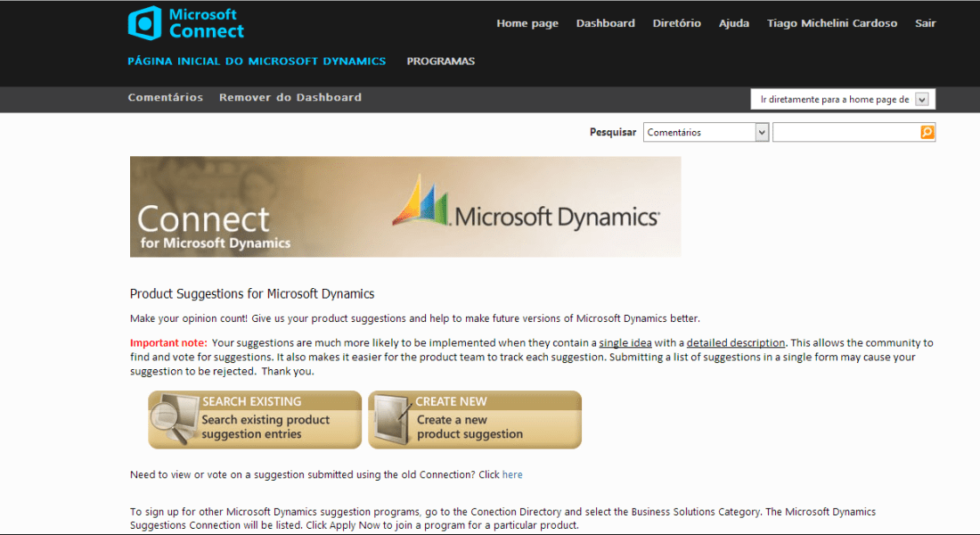Select Remover do Dashboard from the toolbar
Viewport: 980px width, 535px height.
(x=290, y=98)
